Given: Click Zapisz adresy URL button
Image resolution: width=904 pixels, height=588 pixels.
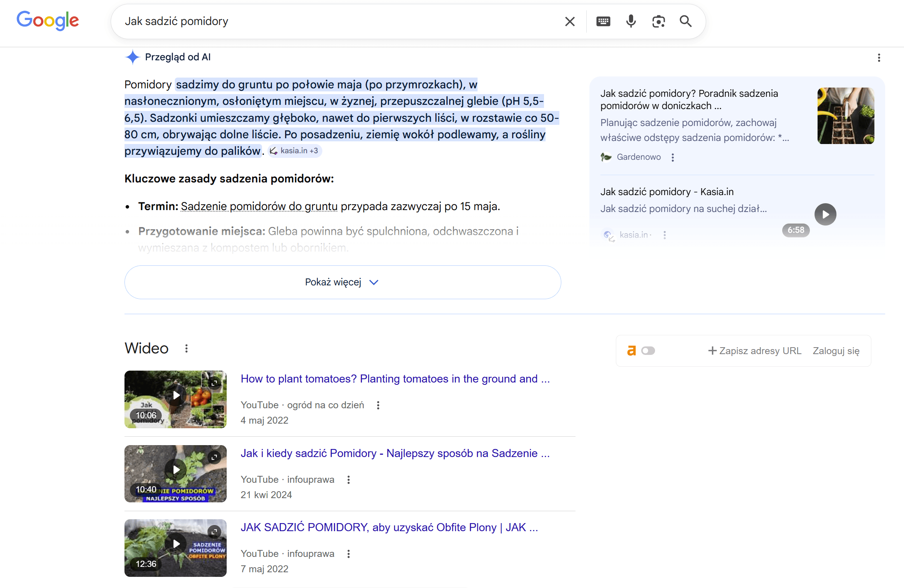Looking at the screenshot, I should tap(755, 351).
